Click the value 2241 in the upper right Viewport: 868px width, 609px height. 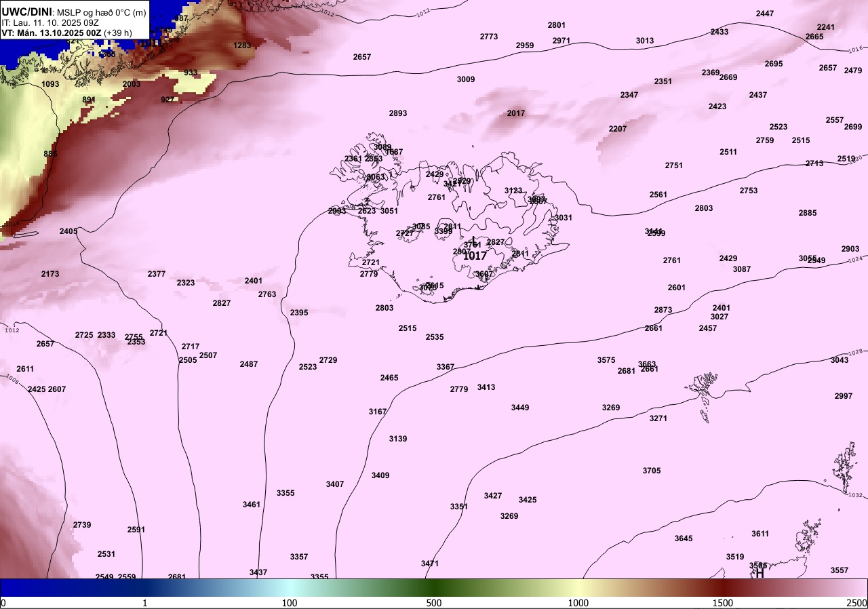[x=826, y=27]
